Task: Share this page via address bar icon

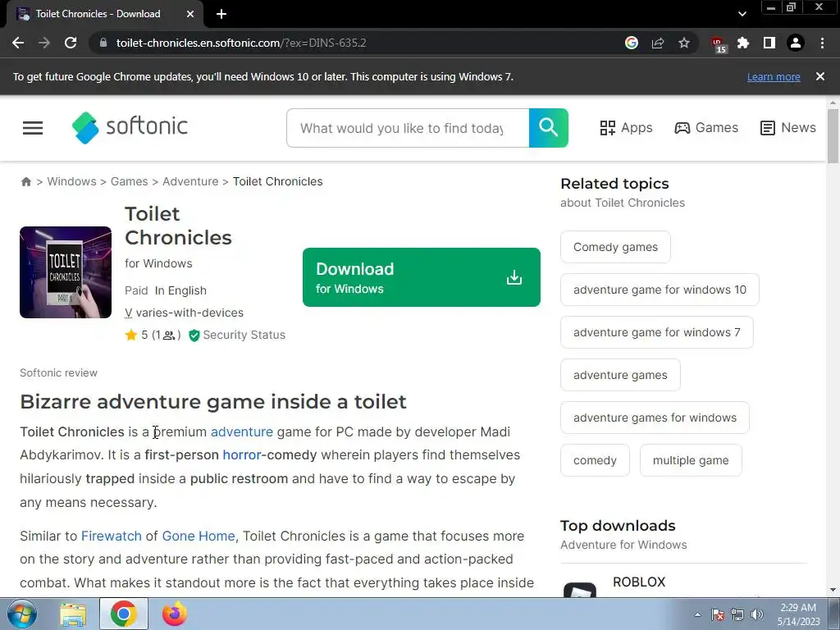Action: [658, 43]
